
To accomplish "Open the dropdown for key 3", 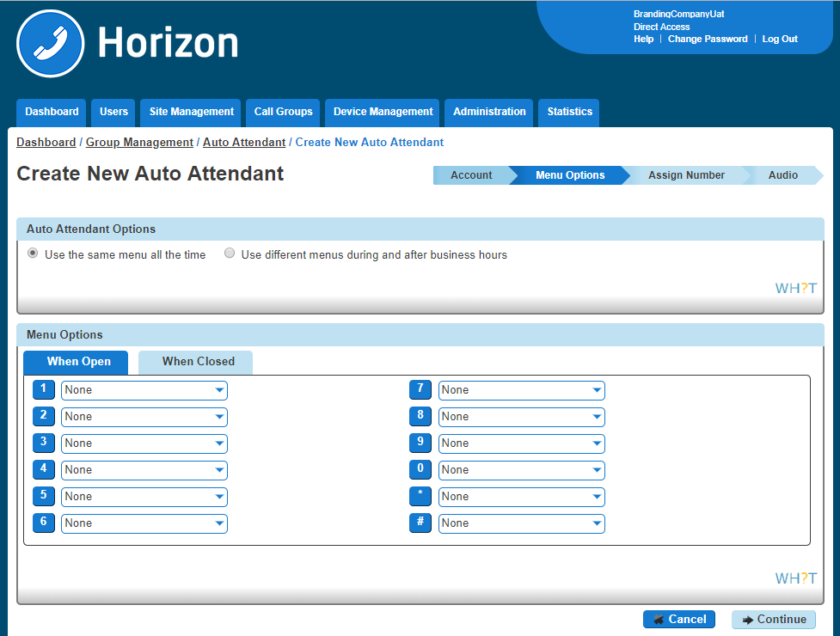I will (x=144, y=443).
